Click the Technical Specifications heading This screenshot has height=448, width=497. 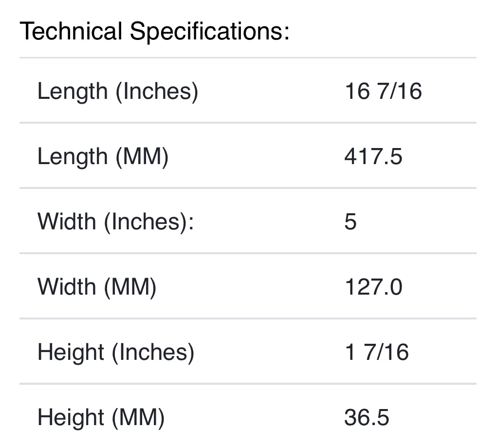154,32
